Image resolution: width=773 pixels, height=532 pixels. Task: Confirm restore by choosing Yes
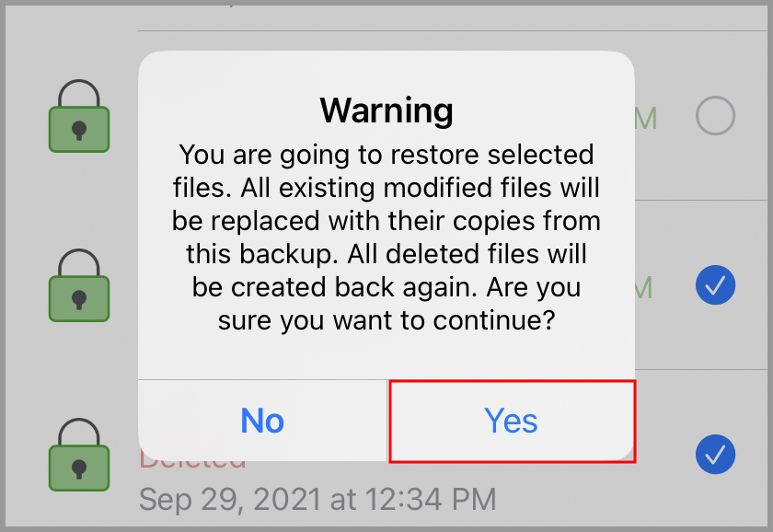coord(512,421)
